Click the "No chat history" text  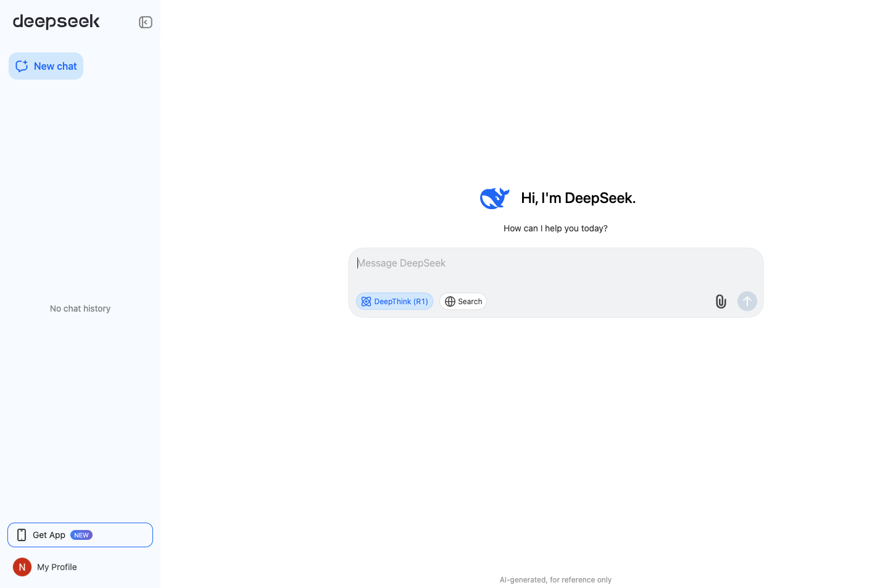[x=80, y=308]
